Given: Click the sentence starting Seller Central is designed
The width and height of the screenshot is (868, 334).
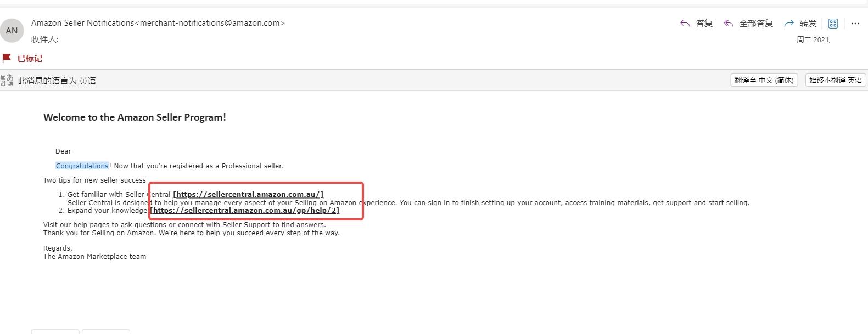Looking at the screenshot, I should (x=408, y=203).
